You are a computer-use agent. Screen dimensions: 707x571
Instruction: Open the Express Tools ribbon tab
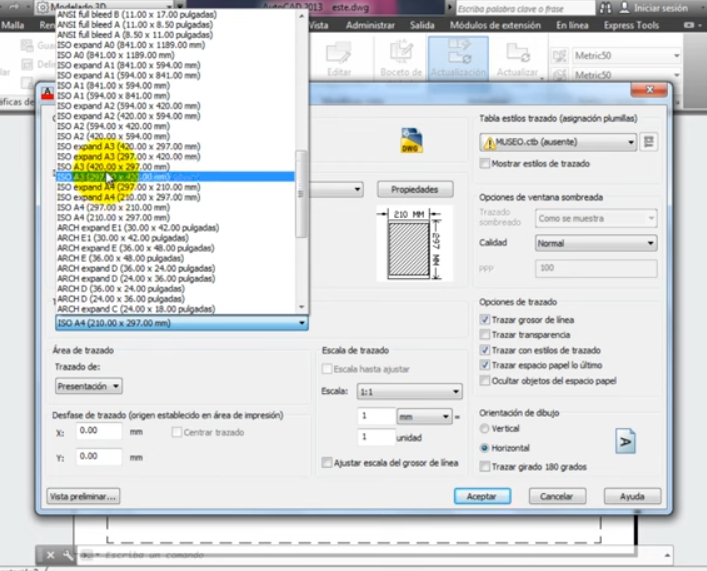tap(631, 25)
